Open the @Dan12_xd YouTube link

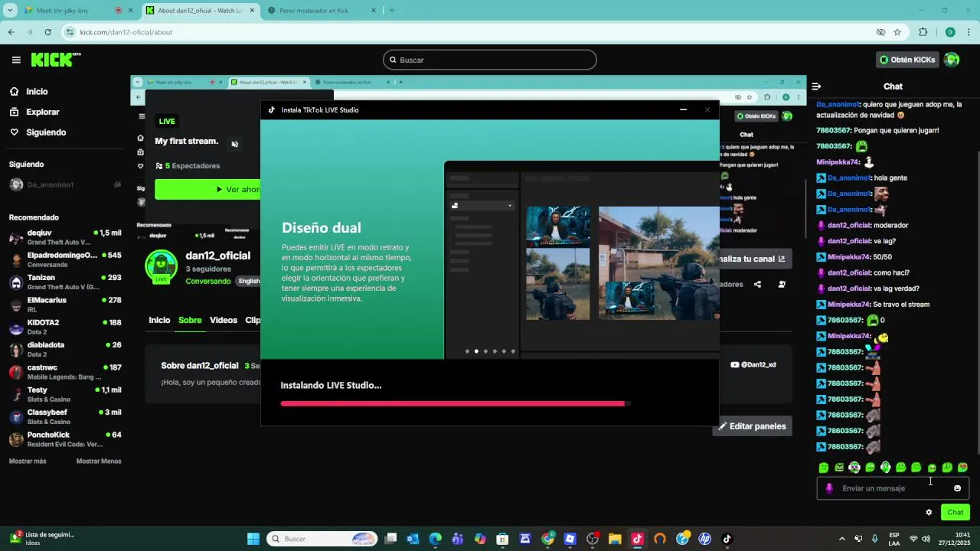[x=753, y=365]
